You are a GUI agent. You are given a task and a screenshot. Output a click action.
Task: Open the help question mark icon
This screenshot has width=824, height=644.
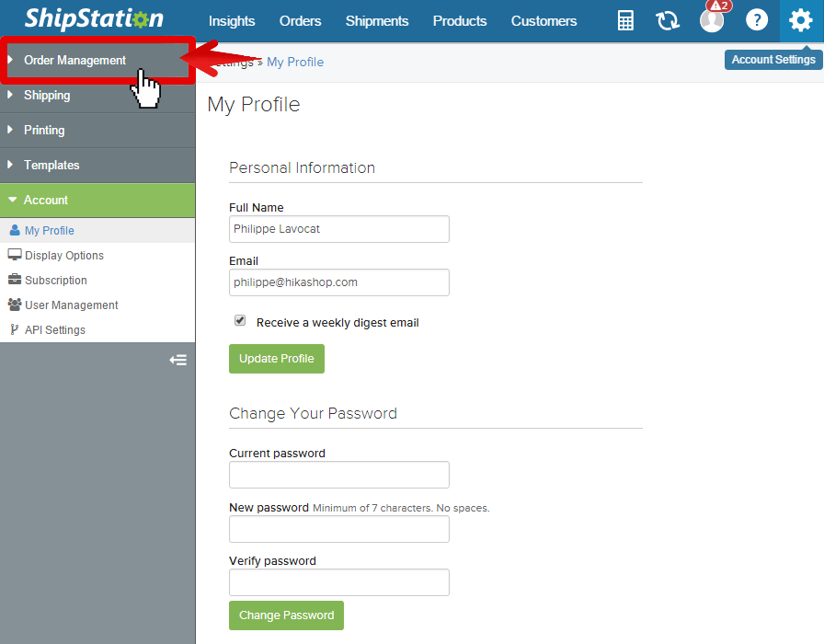(757, 20)
